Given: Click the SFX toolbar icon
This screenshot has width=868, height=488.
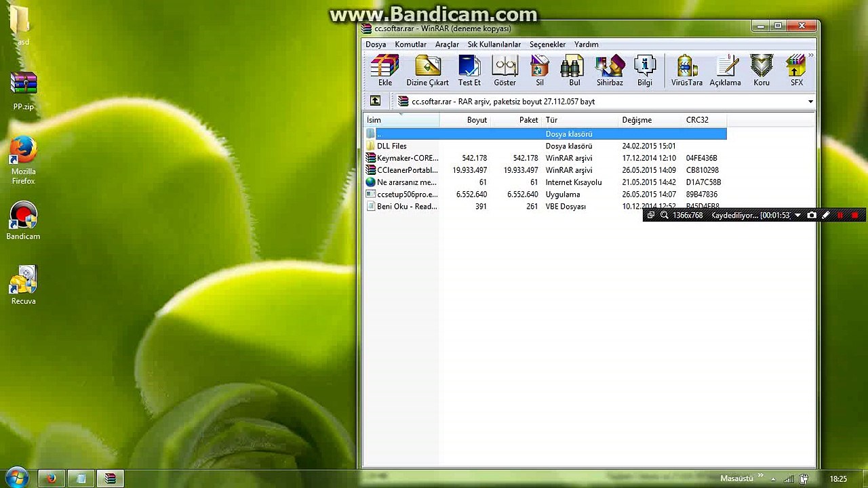Looking at the screenshot, I should point(797,71).
